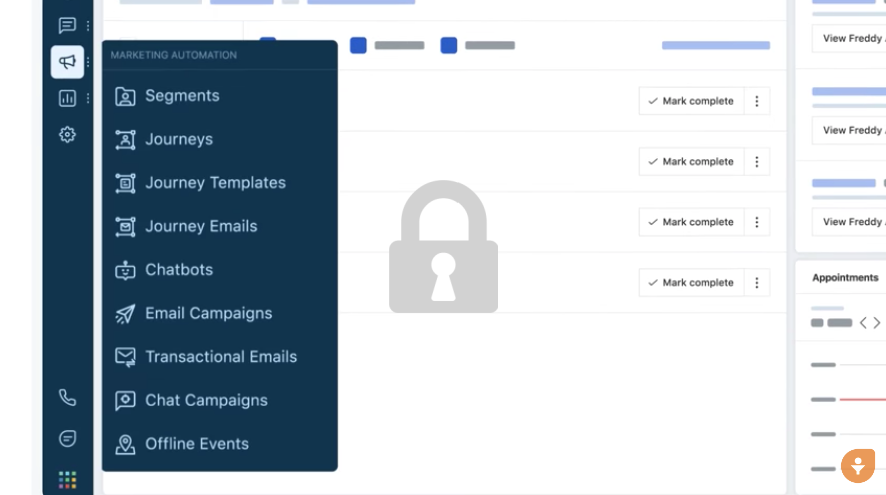
Task: Advance appointments date with right chevron
Action: [877, 323]
